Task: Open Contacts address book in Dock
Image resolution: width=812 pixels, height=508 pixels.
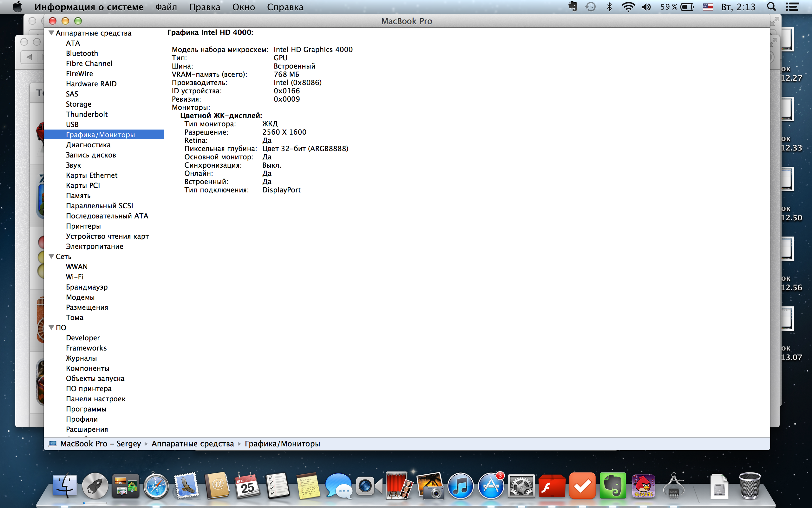Action: tap(217, 486)
